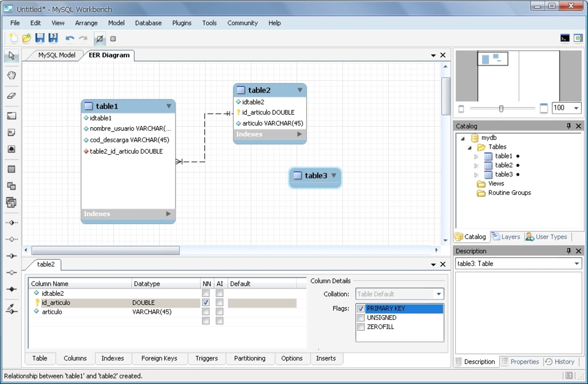Select the articulo column row
Viewport: 588px width, 384px height.
point(52,312)
